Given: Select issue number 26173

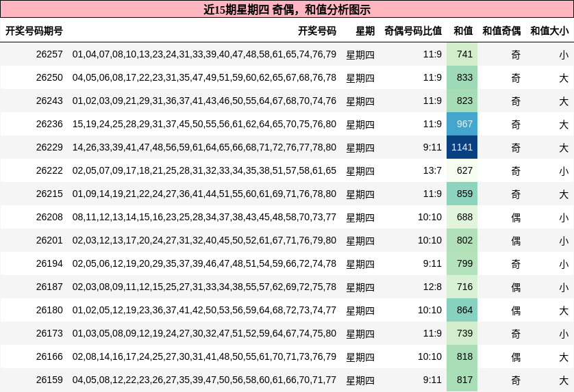Looking at the screenshot, I should pos(49,333).
